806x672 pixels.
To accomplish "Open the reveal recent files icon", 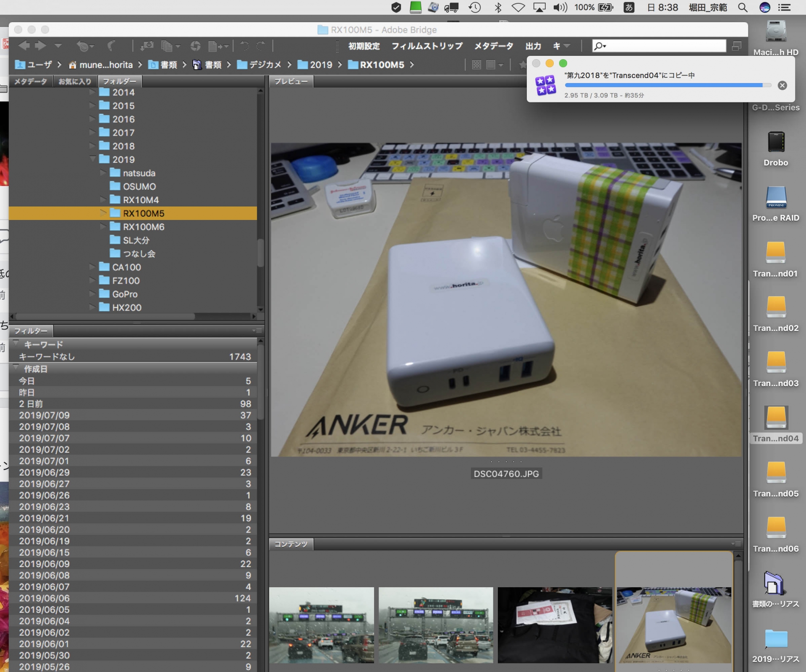I will (85, 46).
